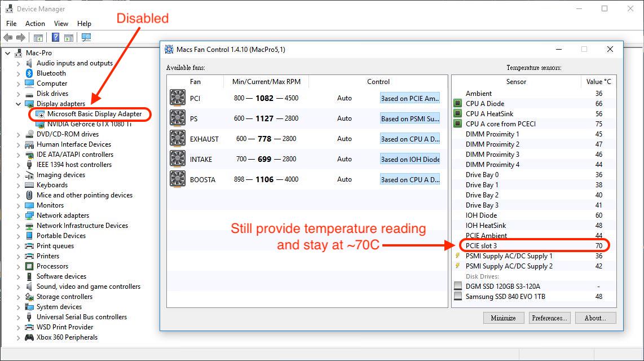The image size is (644, 361).
Task: Click the EXHAUST fan icon
Action: pyautogui.click(x=178, y=138)
